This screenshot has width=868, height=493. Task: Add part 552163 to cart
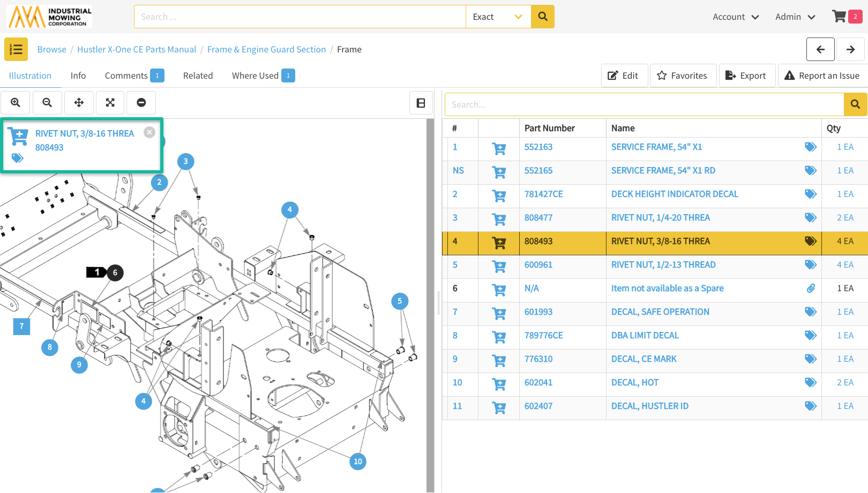[x=499, y=148]
